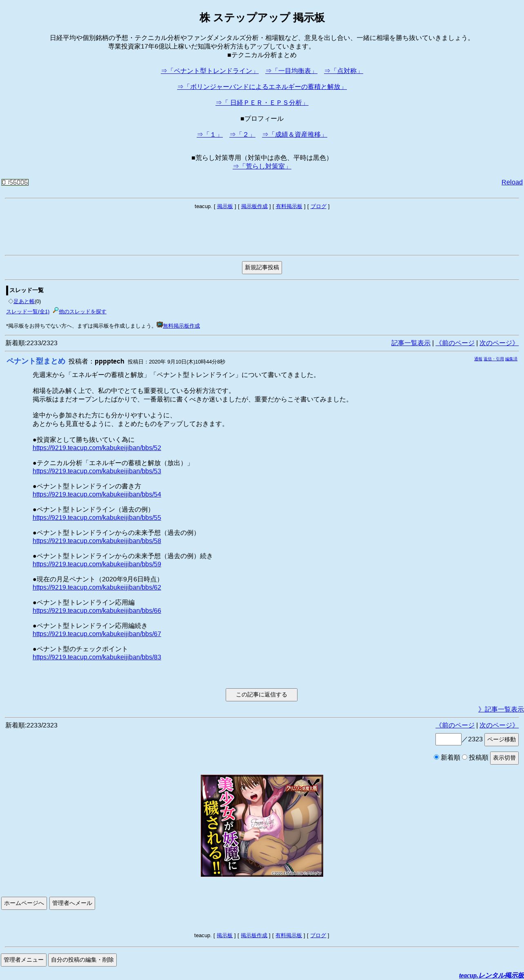
Task: Focus the page number input field
Action: pos(449,739)
